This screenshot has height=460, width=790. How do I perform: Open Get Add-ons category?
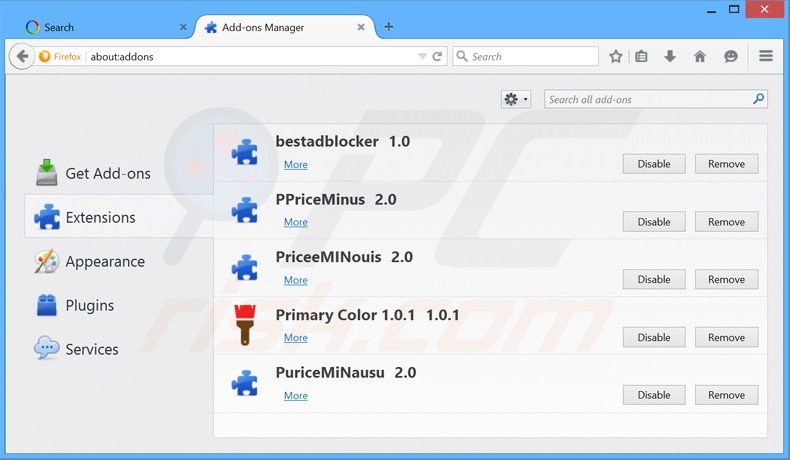point(119,173)
